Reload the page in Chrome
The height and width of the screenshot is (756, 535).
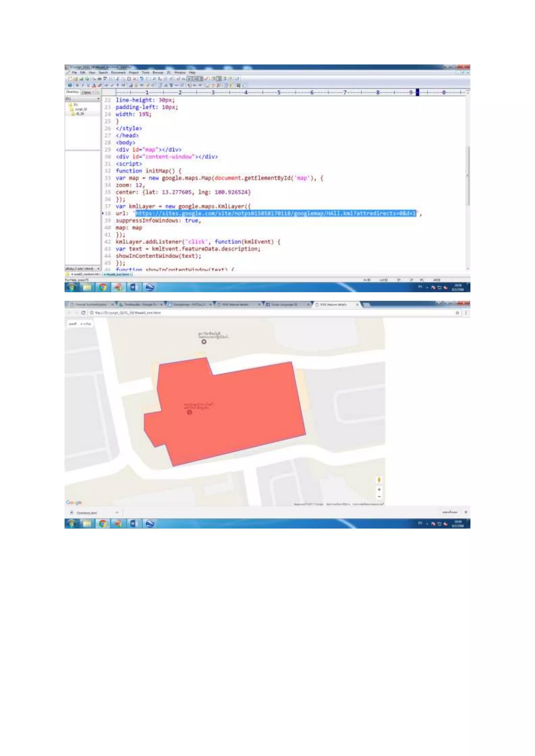pos(83,313)
